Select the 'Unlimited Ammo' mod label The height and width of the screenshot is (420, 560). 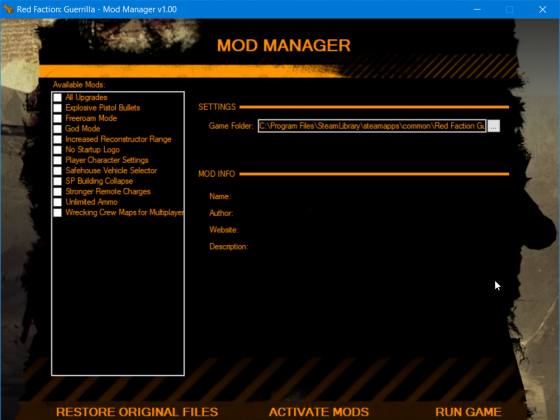click(91, 202)
